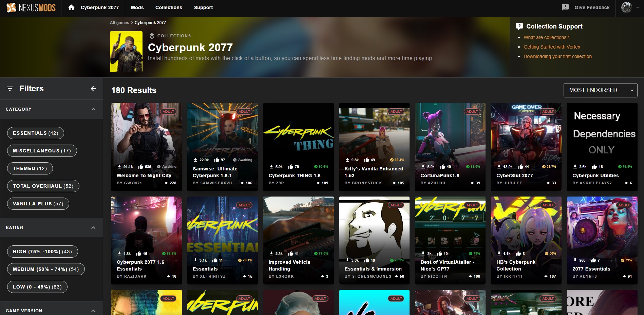Click the Give Feedback button
Screen dimensions: 644x315
coord(586,7)
